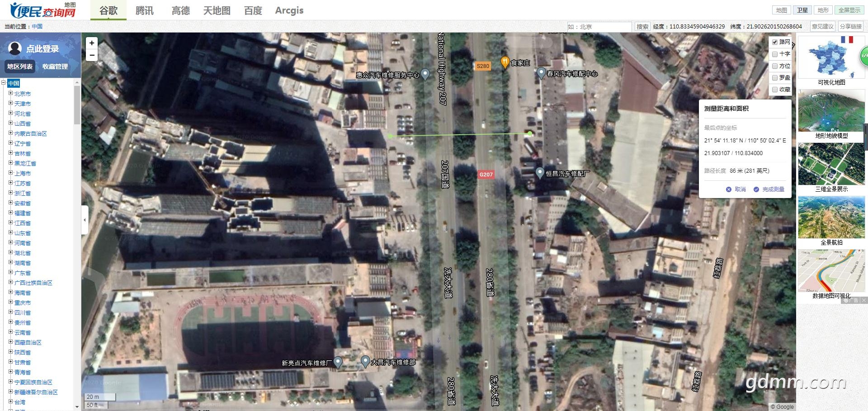This screenshot has height=411, width=868.
Task: Enable the 罗盘 compass checkbox
Action: click(x=775, y=78)
